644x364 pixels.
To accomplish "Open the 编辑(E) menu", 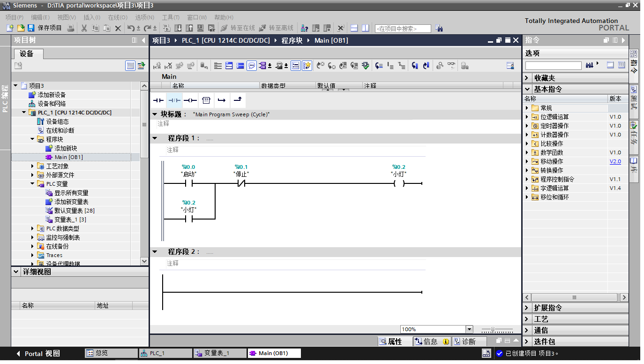I will [x=40, y=17].
